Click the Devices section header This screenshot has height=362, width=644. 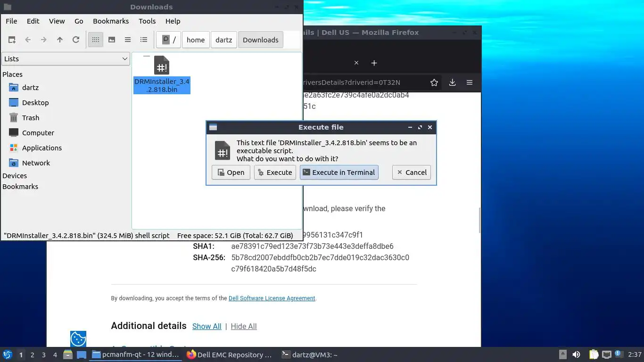click(15, 176)
